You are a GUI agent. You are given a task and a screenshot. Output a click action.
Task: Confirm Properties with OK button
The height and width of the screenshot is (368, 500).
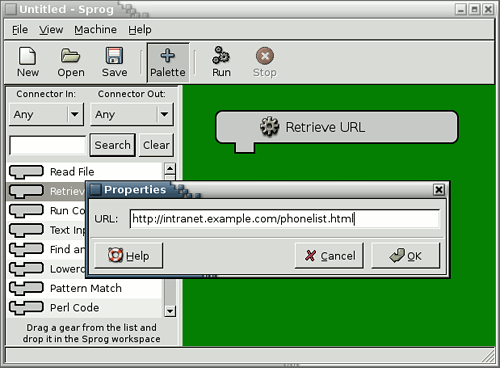406,256
